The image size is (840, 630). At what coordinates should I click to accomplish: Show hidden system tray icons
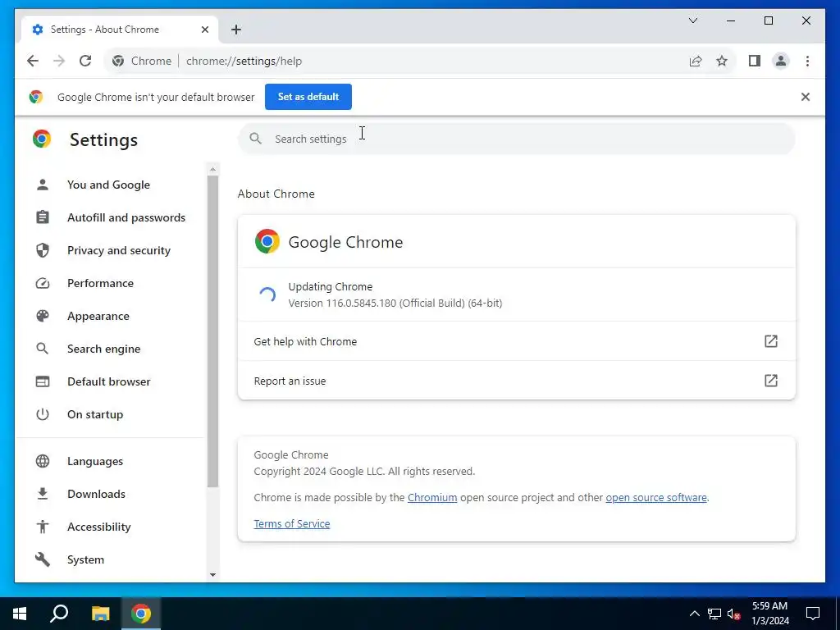coord(694,614)
